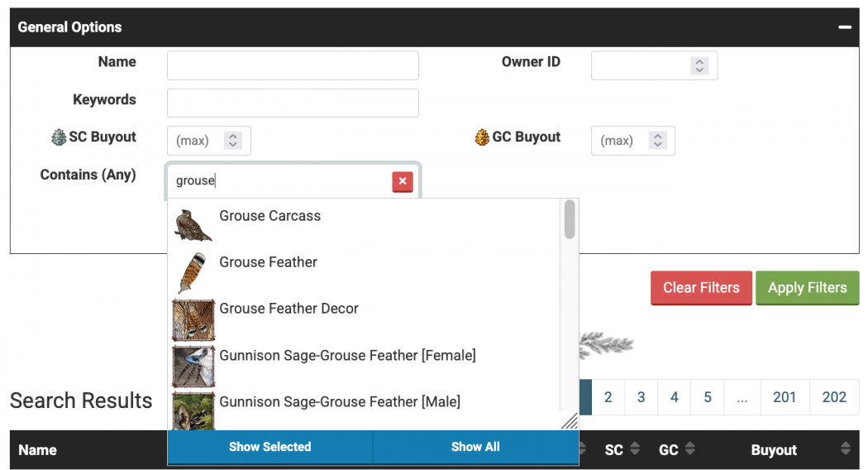Click the Clear Filters button
The height and width of the screenshot is (470, 868).
click(701, 288)
